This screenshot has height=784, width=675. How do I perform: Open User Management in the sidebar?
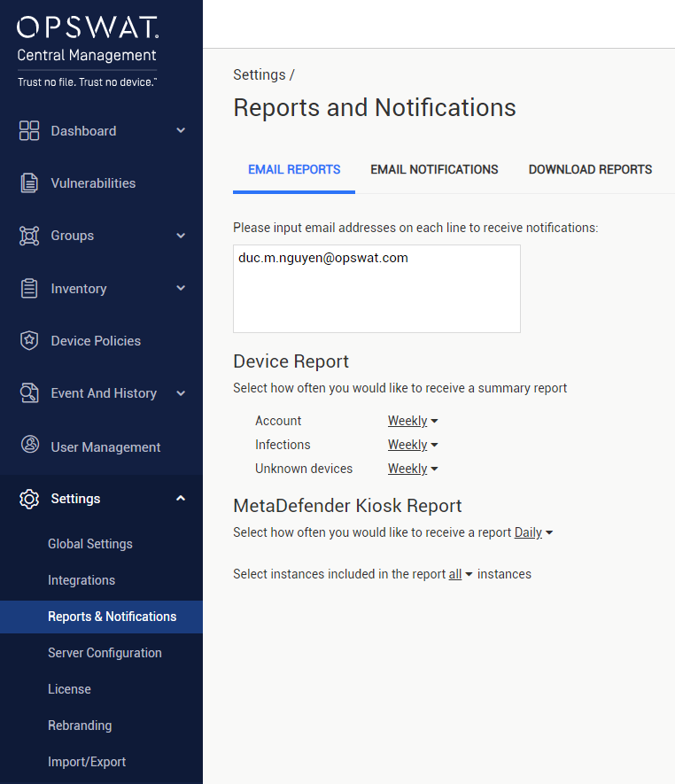[105, 447]
